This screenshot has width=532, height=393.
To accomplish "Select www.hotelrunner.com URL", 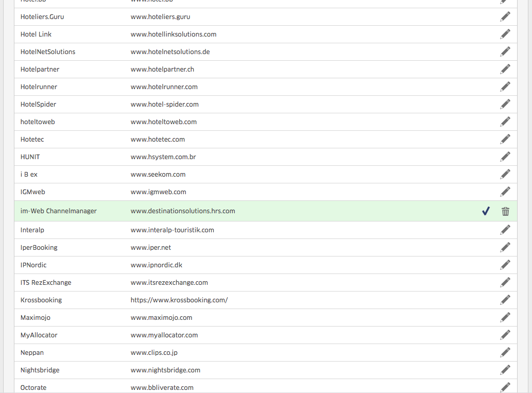I will click(x=164, y=87).
